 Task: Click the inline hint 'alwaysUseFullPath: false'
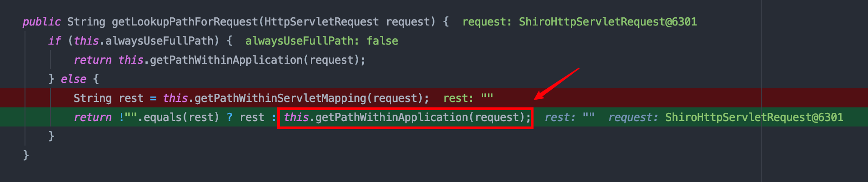click(321, 41)
